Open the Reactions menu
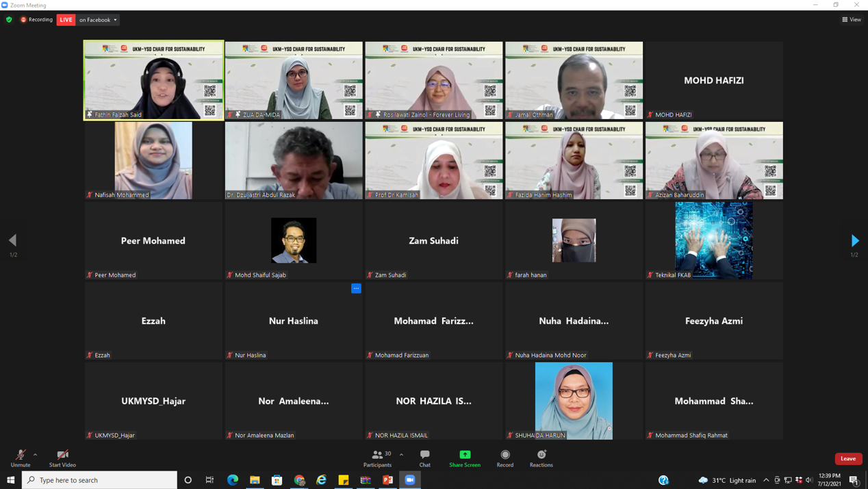Viewport: 868px width, 489px height. [x=541, y=457]
